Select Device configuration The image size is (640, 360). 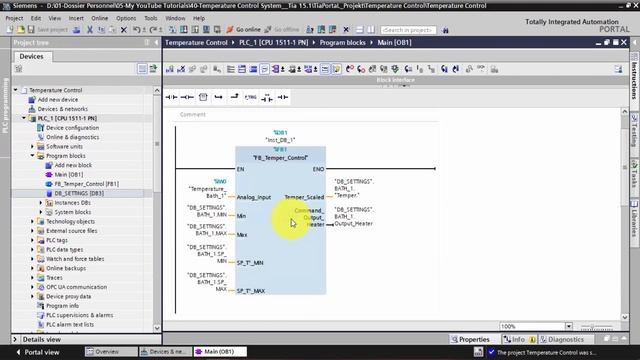click(72, 128)
